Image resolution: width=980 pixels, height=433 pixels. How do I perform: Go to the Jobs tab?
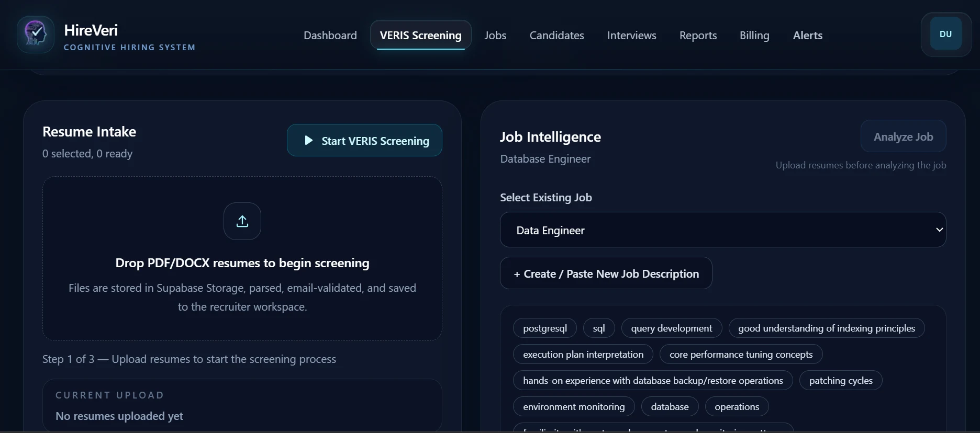click(495, 35)
